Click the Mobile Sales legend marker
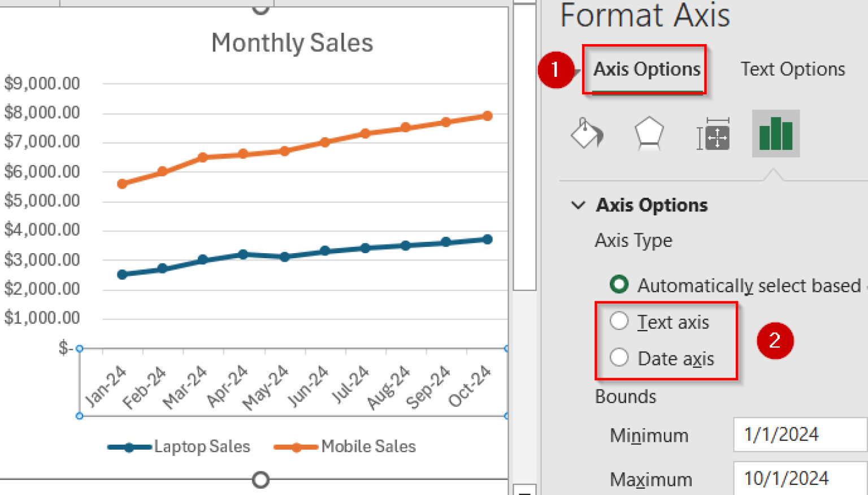The width and height of the screenshot is (868, 495). tap(296, 446)
